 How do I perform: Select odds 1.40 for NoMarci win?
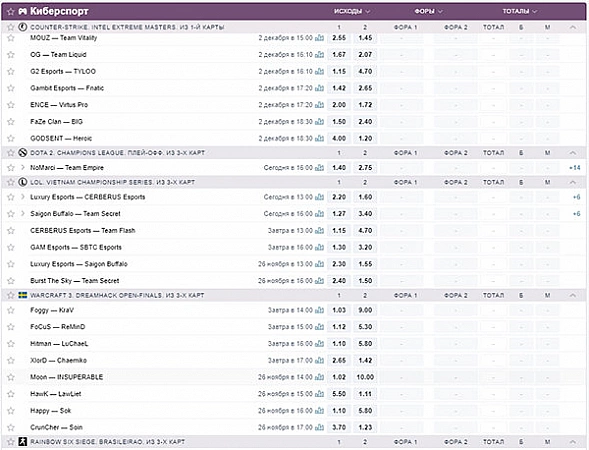pyautogui.click(x=339, y=168)
